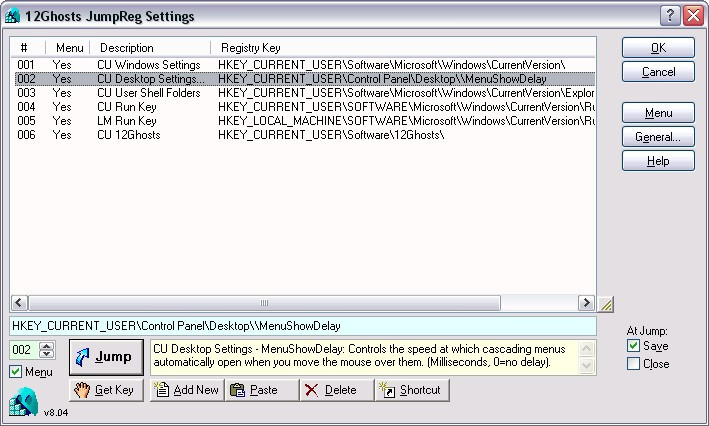Click the description text box
The image size is (709, 426).
pos(364,357)
